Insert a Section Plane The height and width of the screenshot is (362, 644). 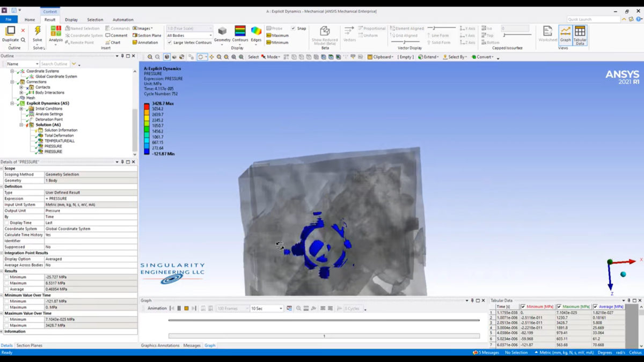147,35
